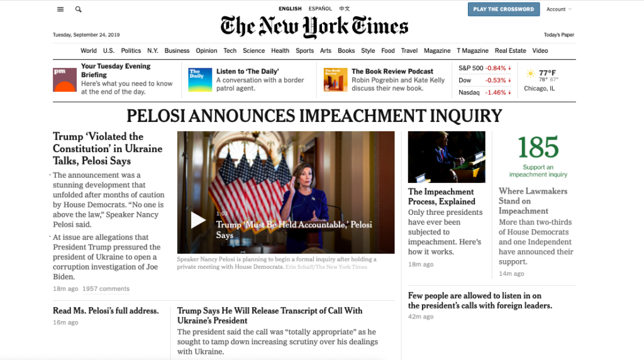Open Today's Paper link

[559, 35]
